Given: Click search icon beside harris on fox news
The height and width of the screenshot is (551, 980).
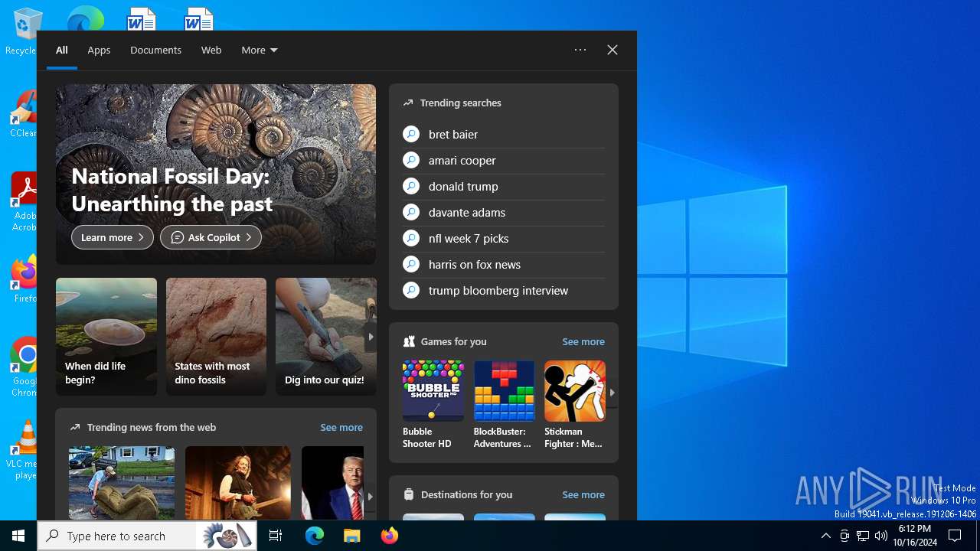Looking at the screenshot, I should 411,264.
